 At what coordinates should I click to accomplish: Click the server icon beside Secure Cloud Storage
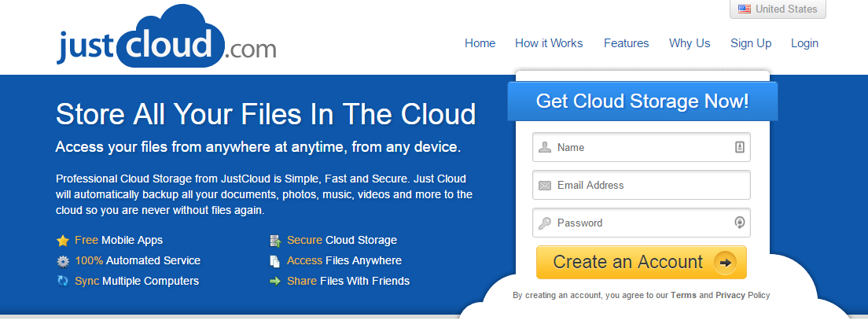point(275,241)
